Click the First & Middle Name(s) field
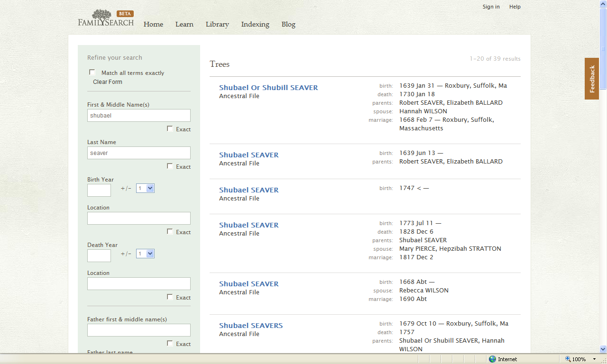The image size is (607, 364). click(138, 115)
